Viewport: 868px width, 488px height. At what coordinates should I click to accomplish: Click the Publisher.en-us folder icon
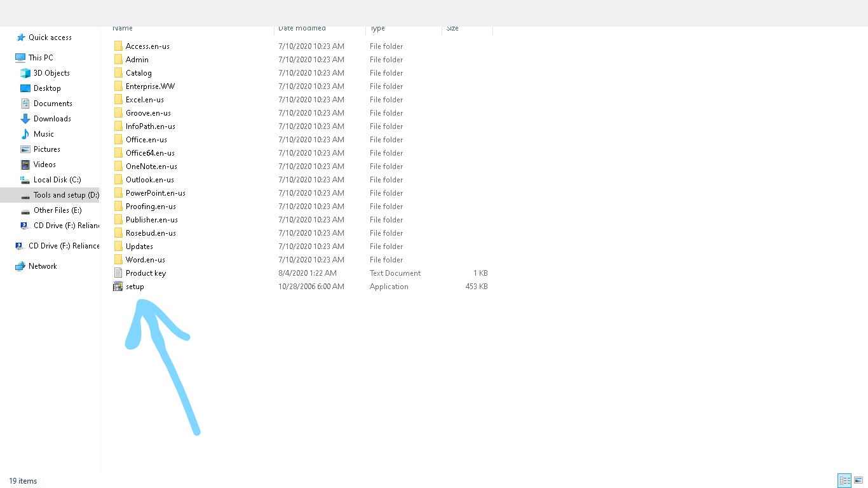point(118,220)
